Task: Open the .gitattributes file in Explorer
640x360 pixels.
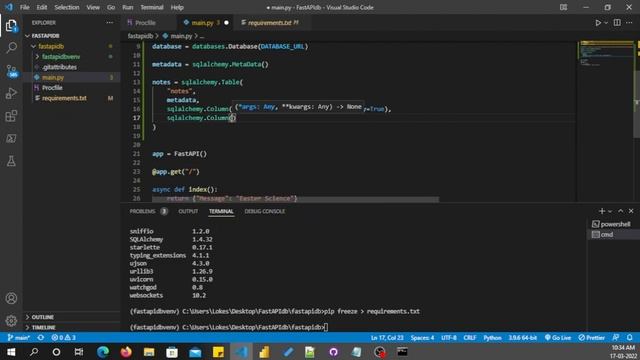Action: (x=60, y=67)
